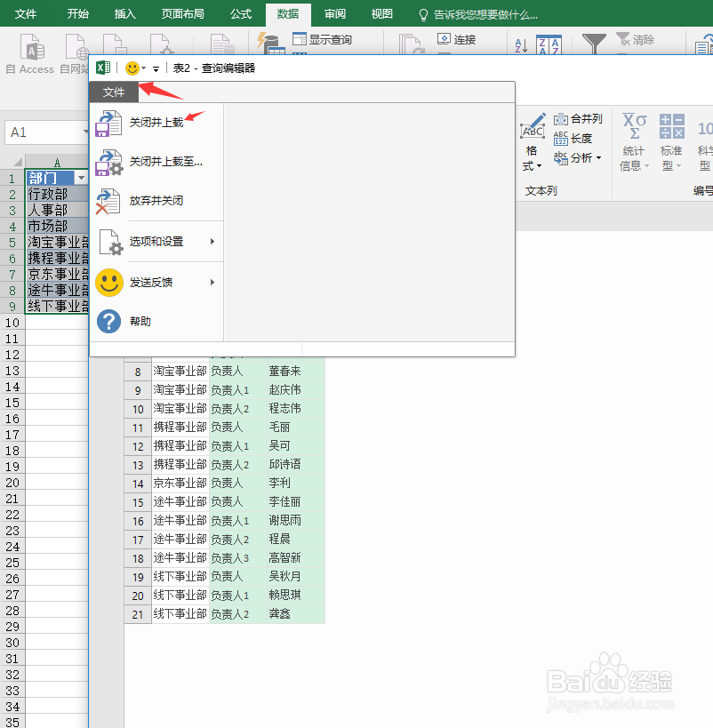This screenshot has height=728, width=713.
Task: Click the Connections icon in the Excel ribbon
Action: tap(444, 39)
